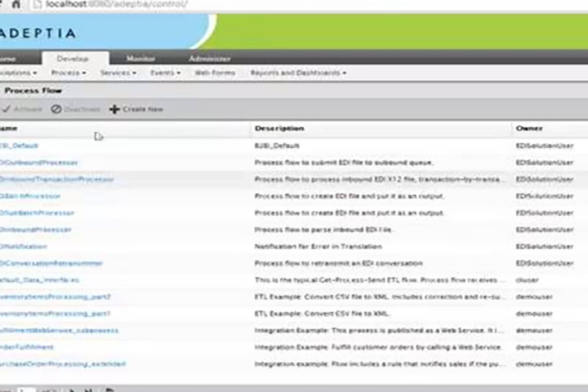
Task: Open Reports and Dashboards dropdown
Action: coord(298,73)
